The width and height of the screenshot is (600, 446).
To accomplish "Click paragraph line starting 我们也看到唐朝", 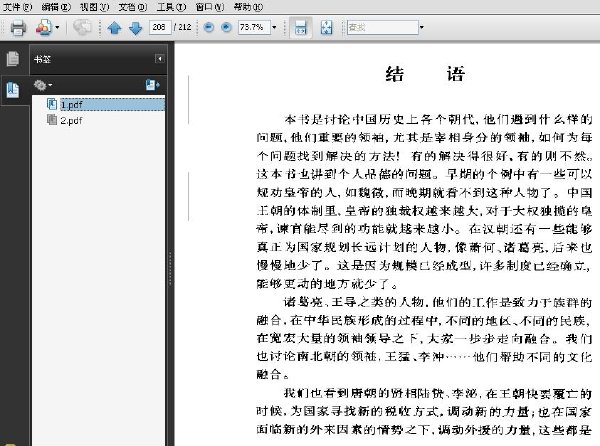I will point(438,393).
